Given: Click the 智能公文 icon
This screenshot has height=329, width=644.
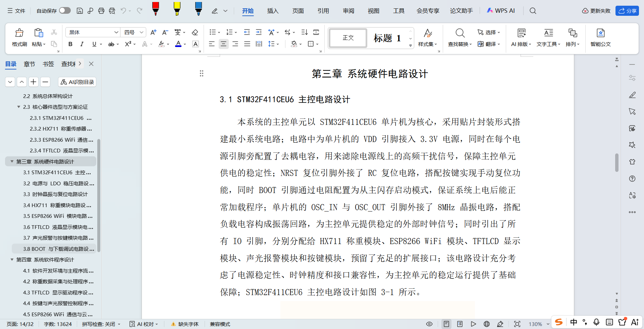Looking at the screenshot, I should (x=600, y=33).
